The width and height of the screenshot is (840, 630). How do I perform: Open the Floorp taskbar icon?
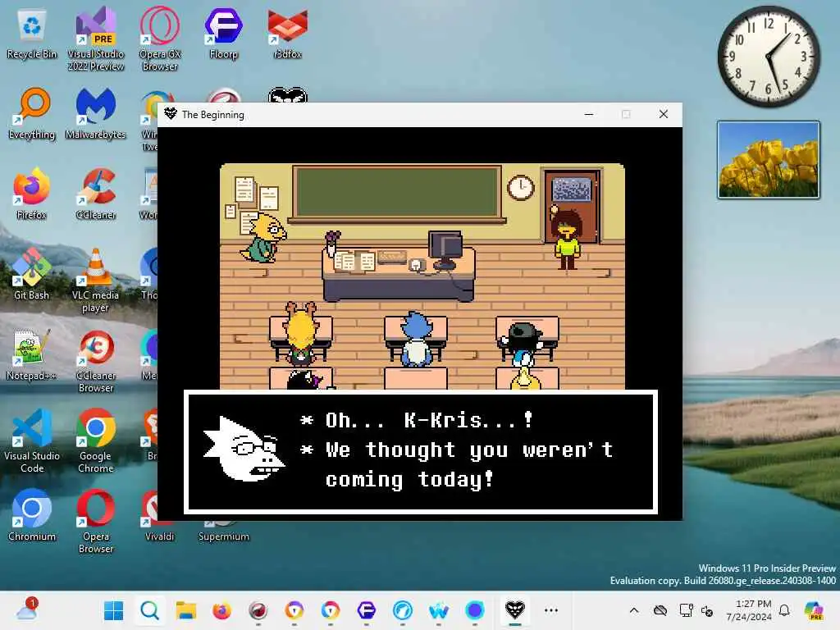point(367,610)
